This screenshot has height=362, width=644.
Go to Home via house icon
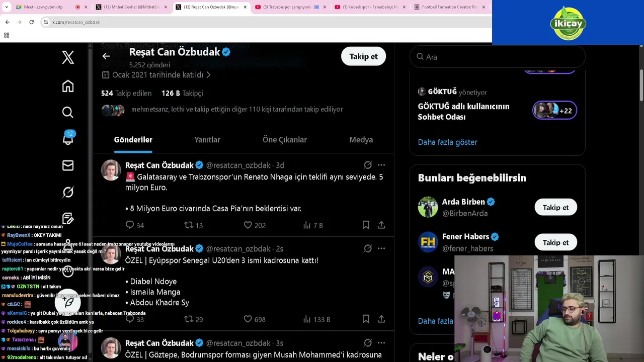68,86
